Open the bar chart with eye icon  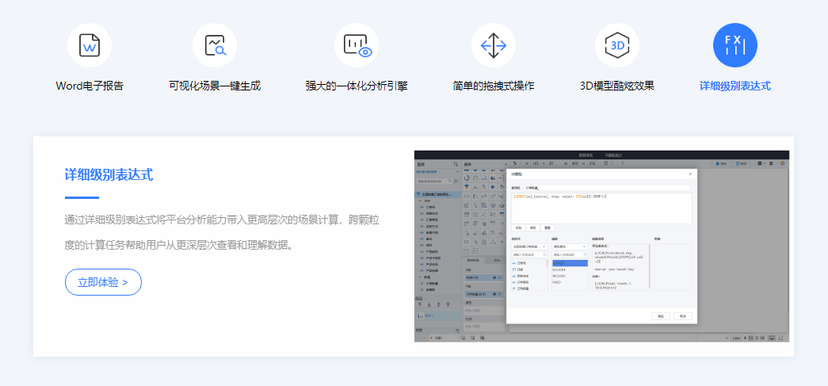click(356, 45)
